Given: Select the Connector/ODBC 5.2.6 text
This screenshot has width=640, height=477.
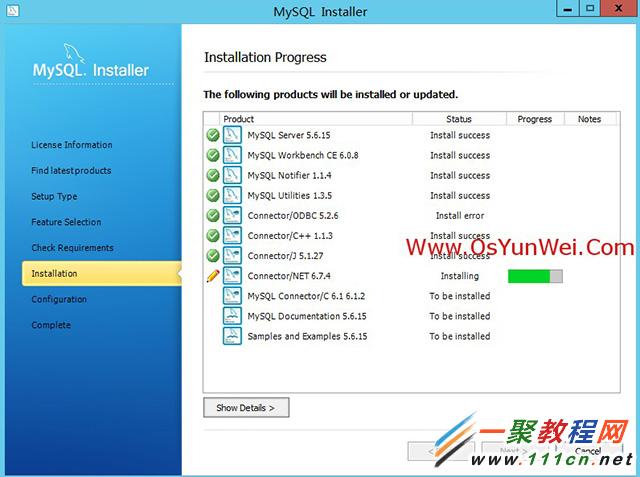Looking at the screenshot, I should point(293,215).
